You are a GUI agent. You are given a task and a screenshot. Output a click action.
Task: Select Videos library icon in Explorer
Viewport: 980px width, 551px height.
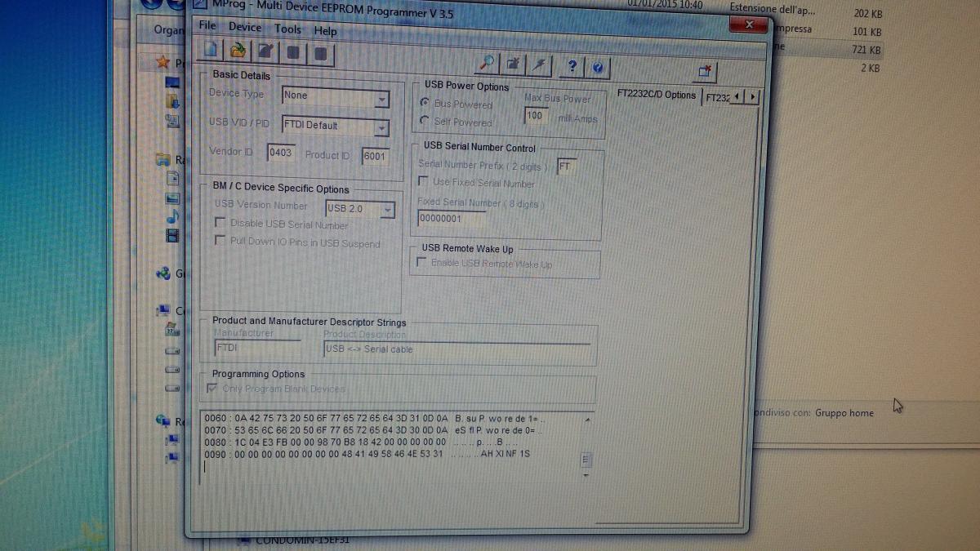(x=172, y=236)
